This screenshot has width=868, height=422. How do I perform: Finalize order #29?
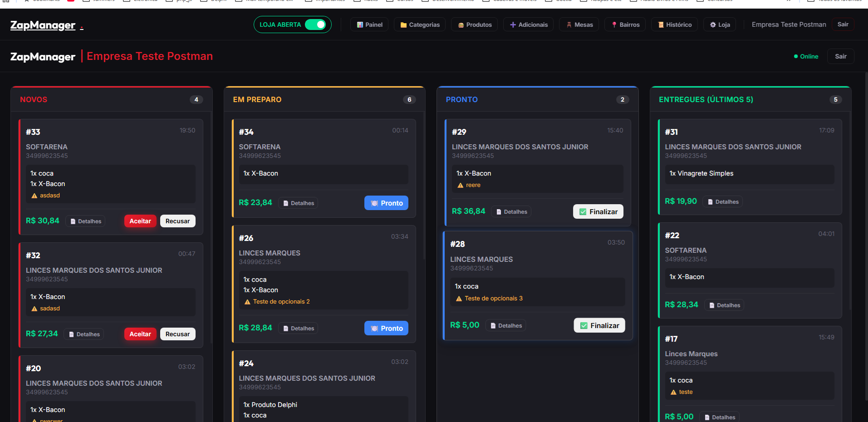click(x=598, y=211)
